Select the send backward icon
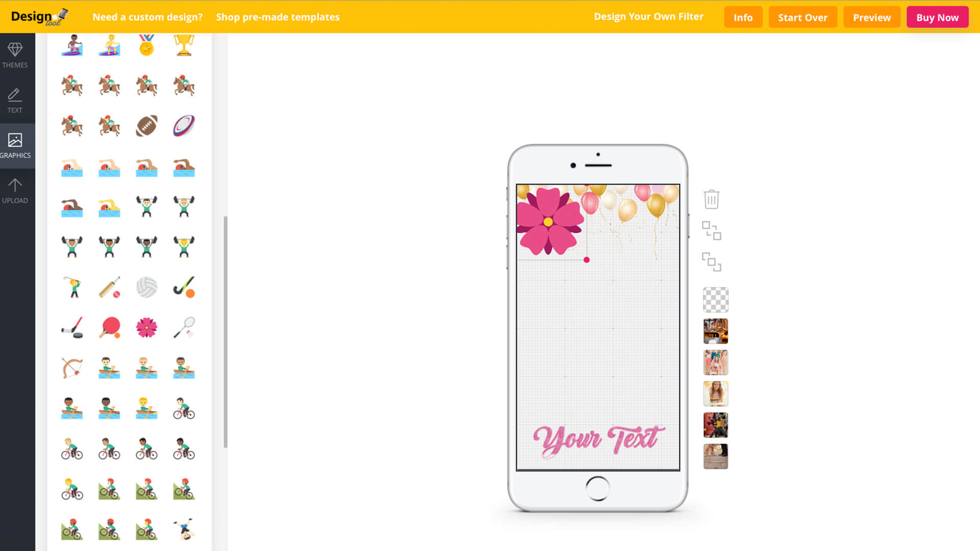 712,261
